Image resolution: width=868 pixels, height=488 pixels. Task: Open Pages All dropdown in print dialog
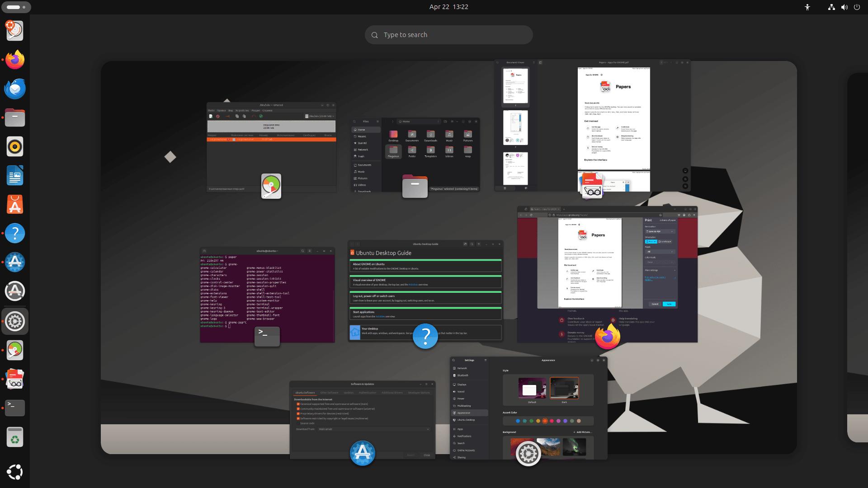(660, 252)
